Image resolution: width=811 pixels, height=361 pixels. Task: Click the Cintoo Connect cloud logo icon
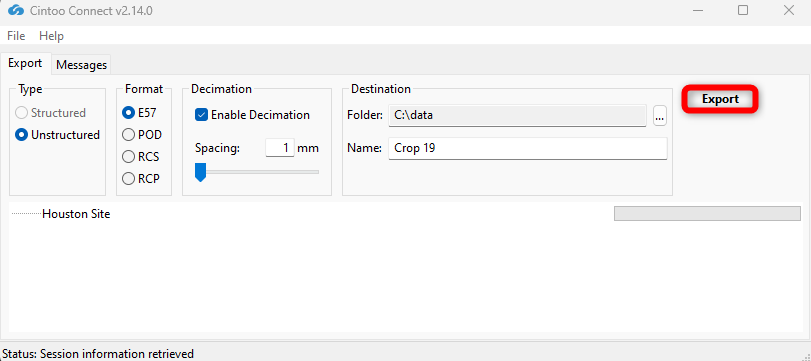click(x=16, y=10)
